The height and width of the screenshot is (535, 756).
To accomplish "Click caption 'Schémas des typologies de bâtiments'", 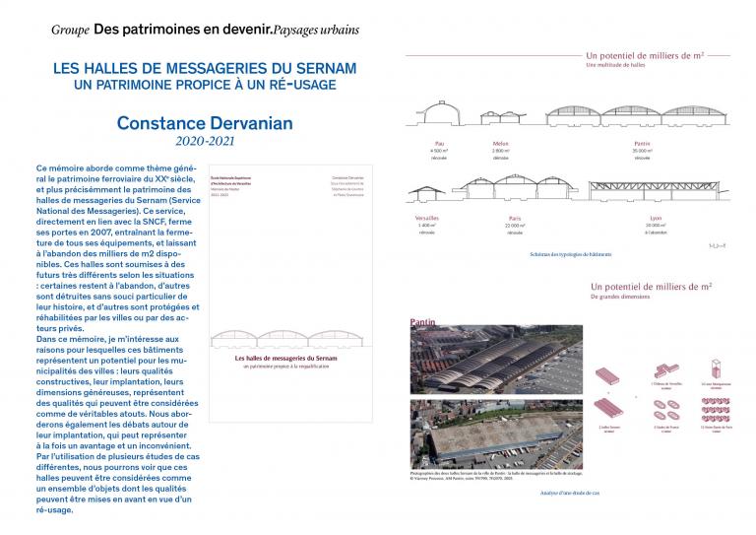I will 570,254.
